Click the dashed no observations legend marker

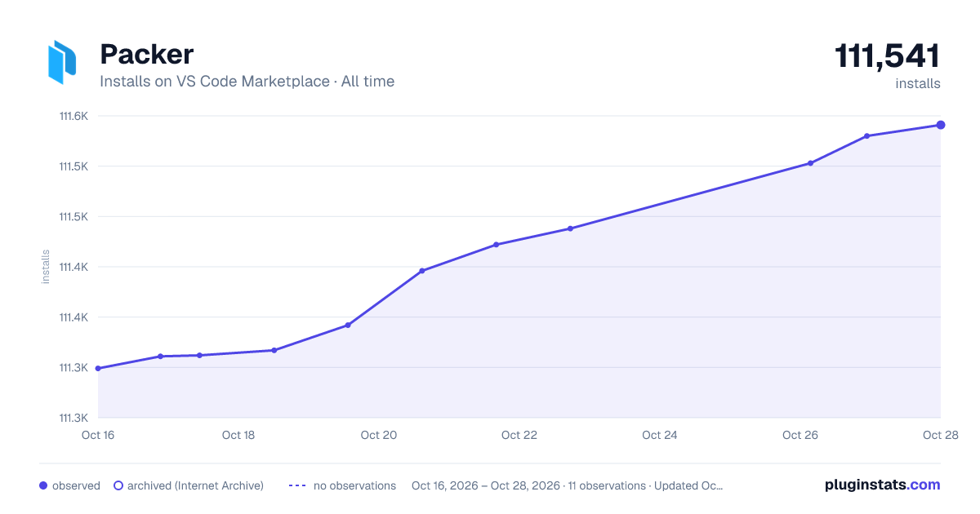[x=297, y=485]
